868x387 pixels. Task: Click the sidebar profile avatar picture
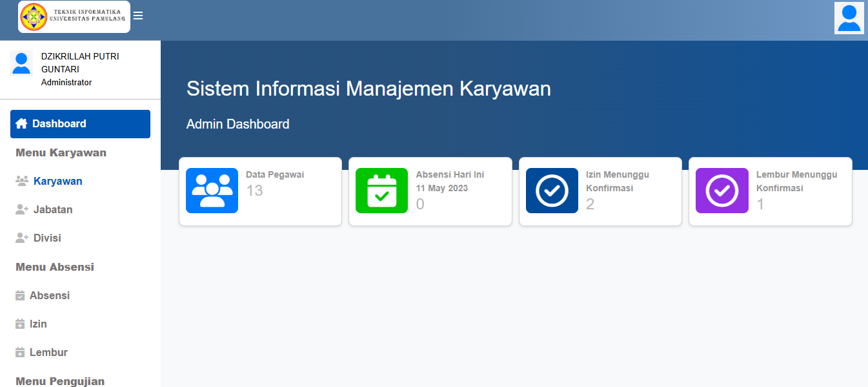[21, 63]
